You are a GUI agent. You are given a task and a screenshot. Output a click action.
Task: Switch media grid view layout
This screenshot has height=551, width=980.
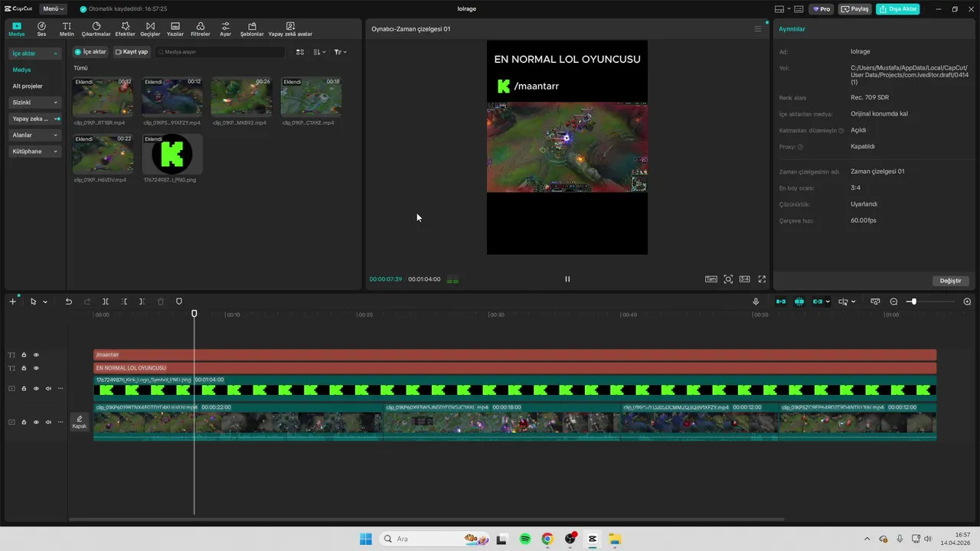pyautogui.click(x=300, y=52)
